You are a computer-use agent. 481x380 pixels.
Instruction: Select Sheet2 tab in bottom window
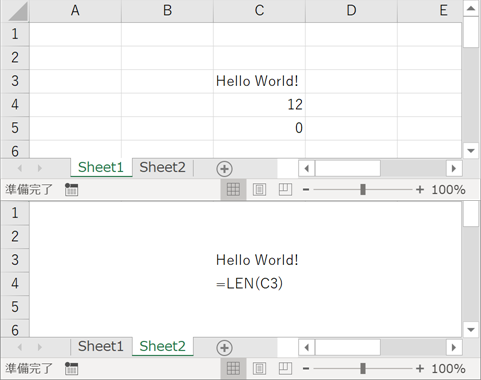tap(162, 346)
